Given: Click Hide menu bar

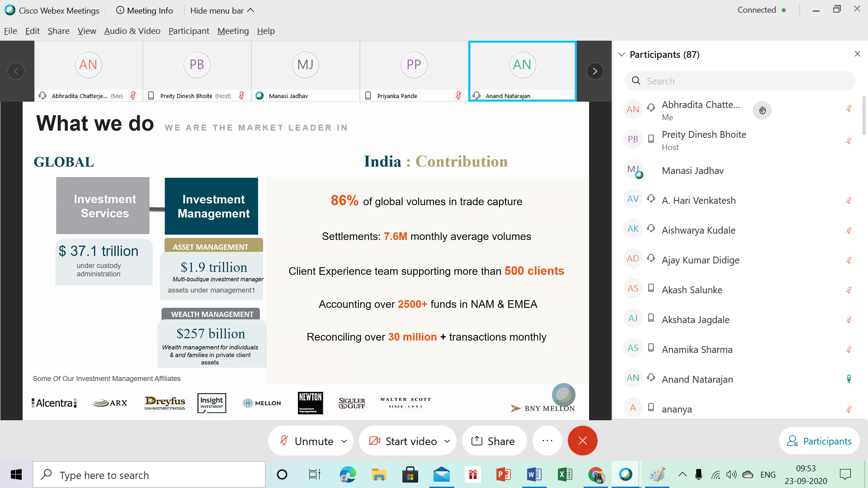Looking at the screenshot, I should coord(222,10).
